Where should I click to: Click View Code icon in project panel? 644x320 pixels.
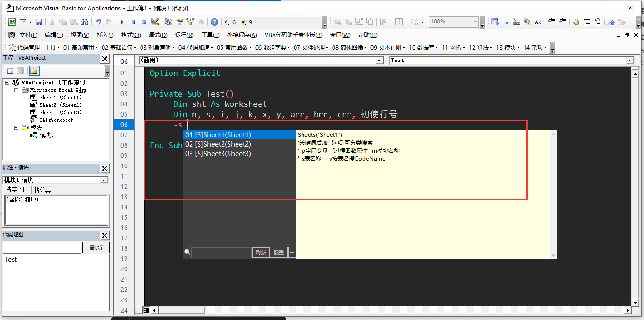click(10, 71)
